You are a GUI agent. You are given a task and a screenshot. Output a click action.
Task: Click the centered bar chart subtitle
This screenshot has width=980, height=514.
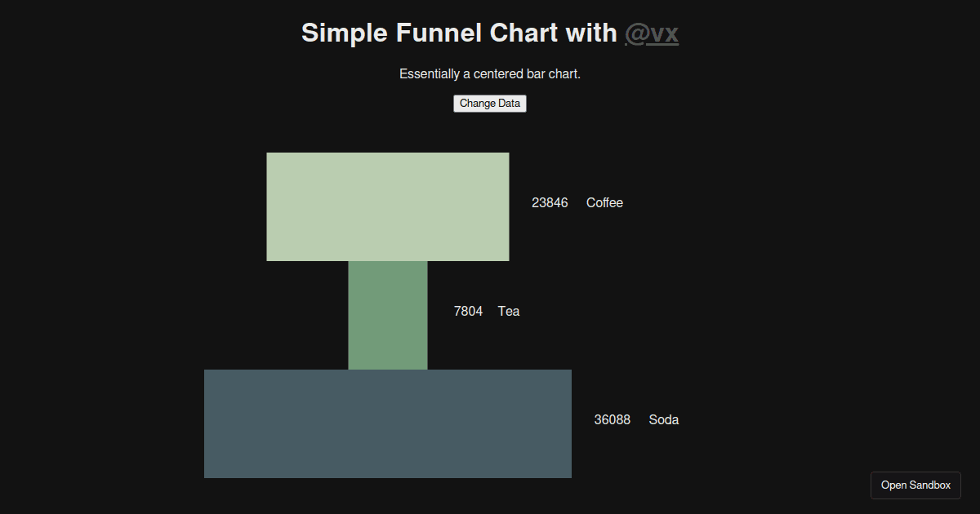[x=489, y=73]
